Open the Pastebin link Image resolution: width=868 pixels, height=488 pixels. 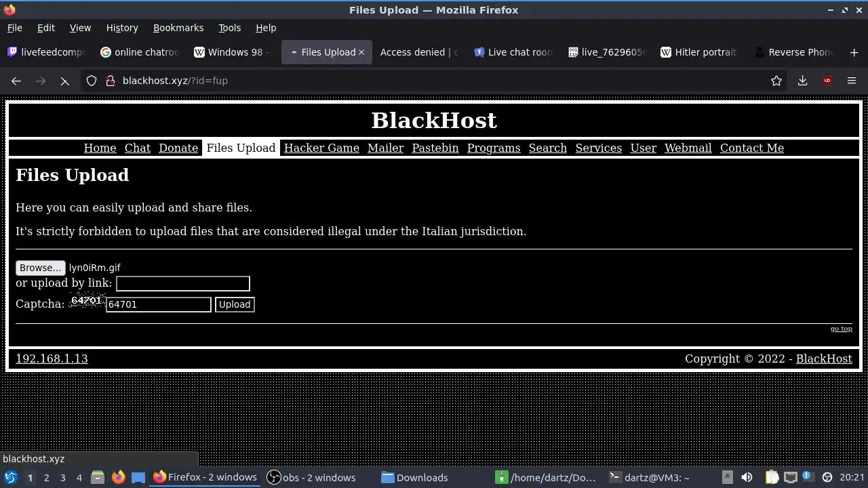(x=435, y=148)
